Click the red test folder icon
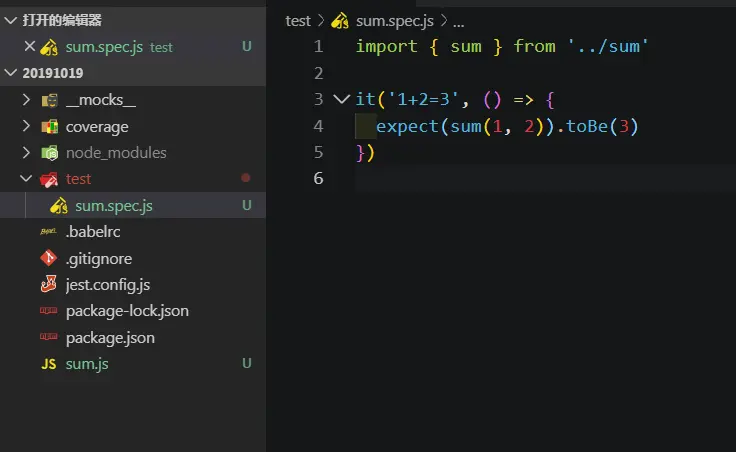 click(49, 179)
